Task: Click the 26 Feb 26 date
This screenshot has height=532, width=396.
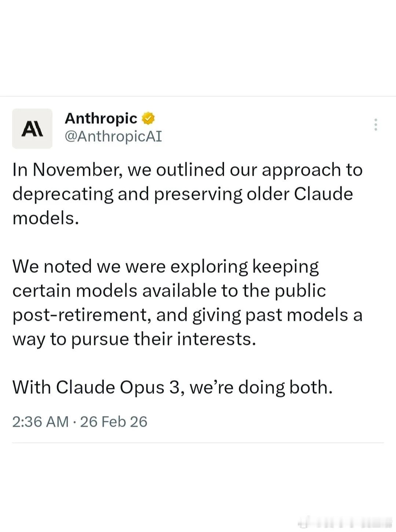Action: point(114,422)
